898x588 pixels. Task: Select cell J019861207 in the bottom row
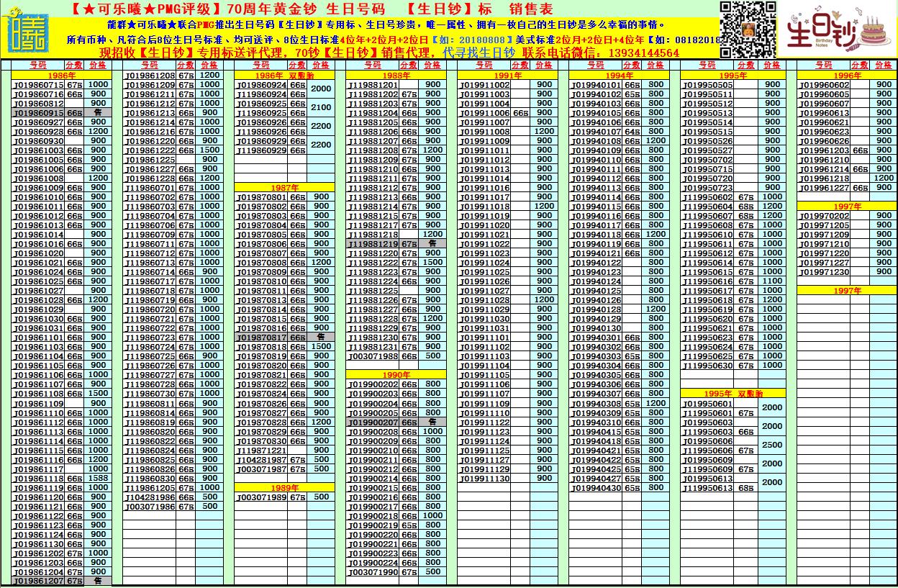click(x=39, y=581)
